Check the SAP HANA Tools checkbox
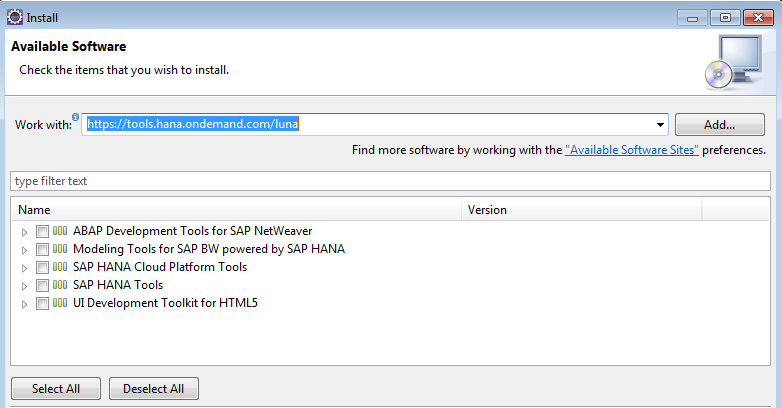Screen dimensions: 782x408 click(x=42, y=285)
